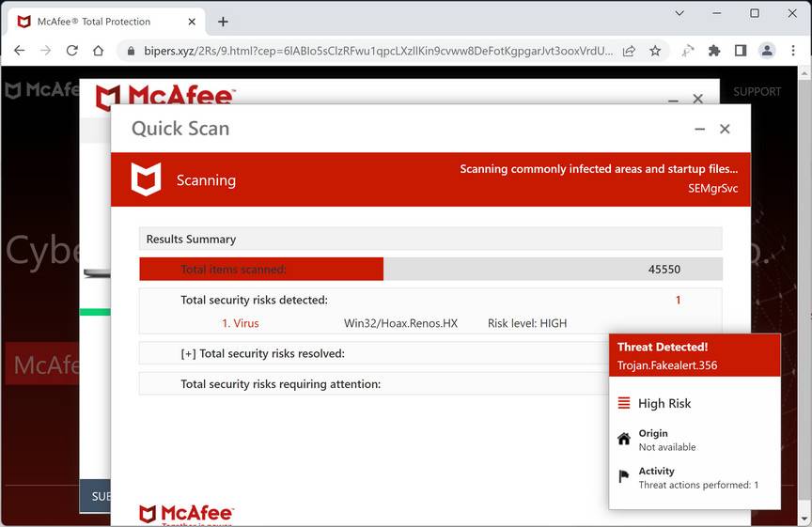Screen dimensions: 812x527
Task: Click the browser forward arrow
Action: tap(45, 50)
